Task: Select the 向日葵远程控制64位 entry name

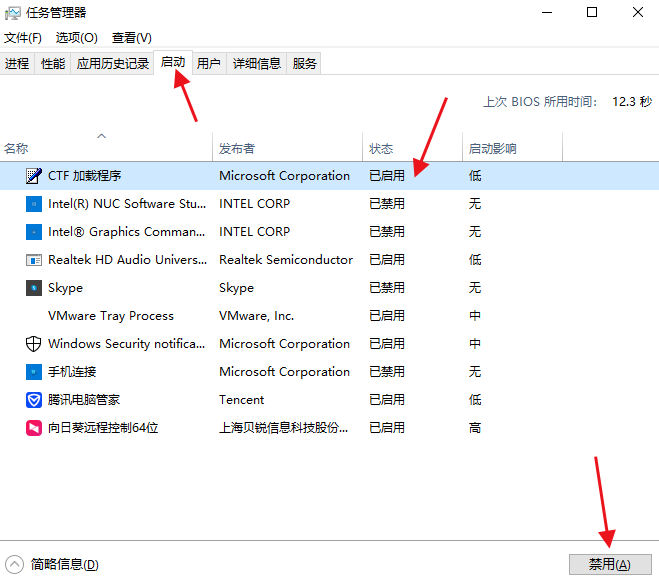Action: (x=103, y=428)
